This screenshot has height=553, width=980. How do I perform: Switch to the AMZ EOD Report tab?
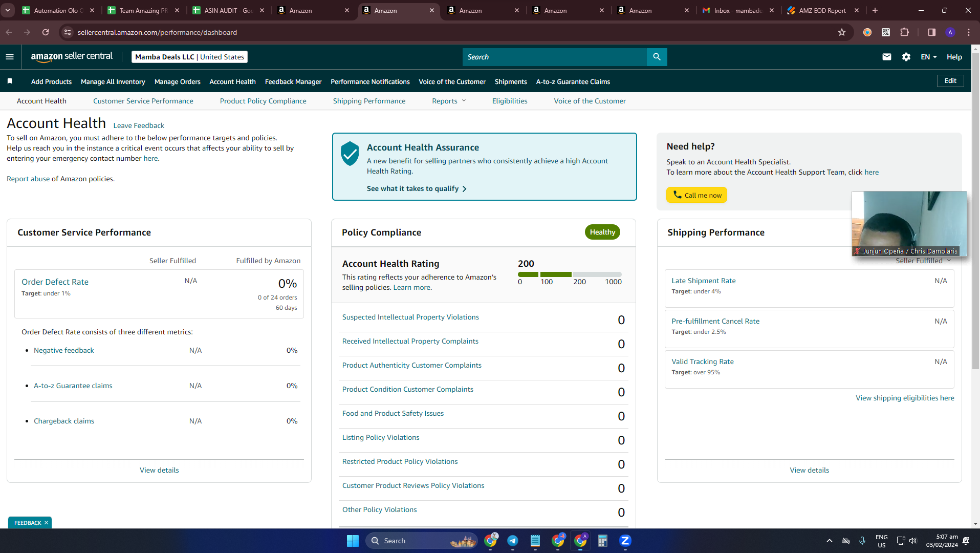point(823,10)
